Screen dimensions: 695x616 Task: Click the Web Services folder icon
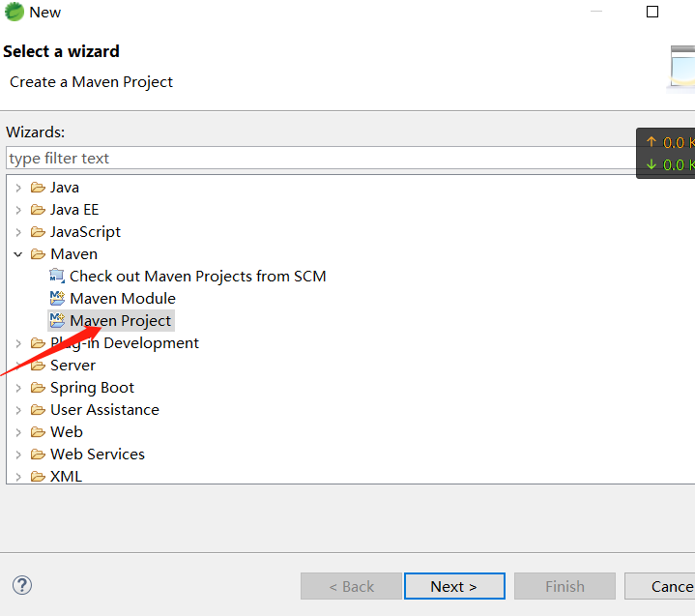(38, 455)
